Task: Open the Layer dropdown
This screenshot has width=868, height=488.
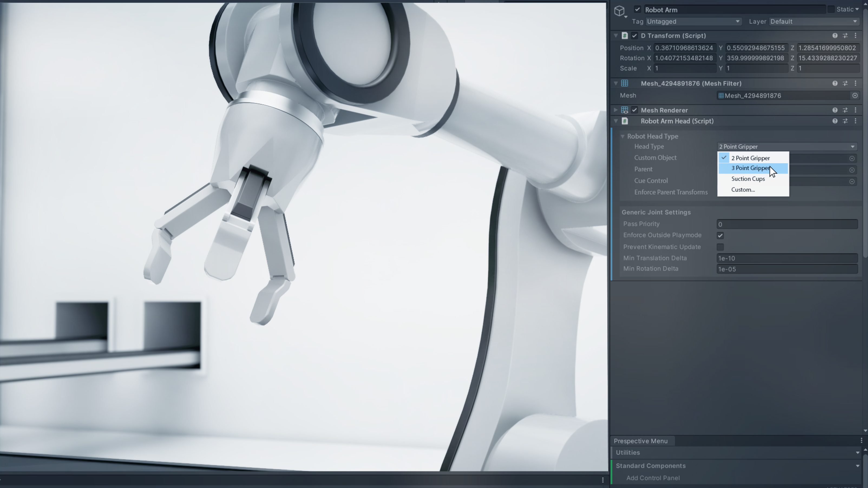Action: coord(814,22)
